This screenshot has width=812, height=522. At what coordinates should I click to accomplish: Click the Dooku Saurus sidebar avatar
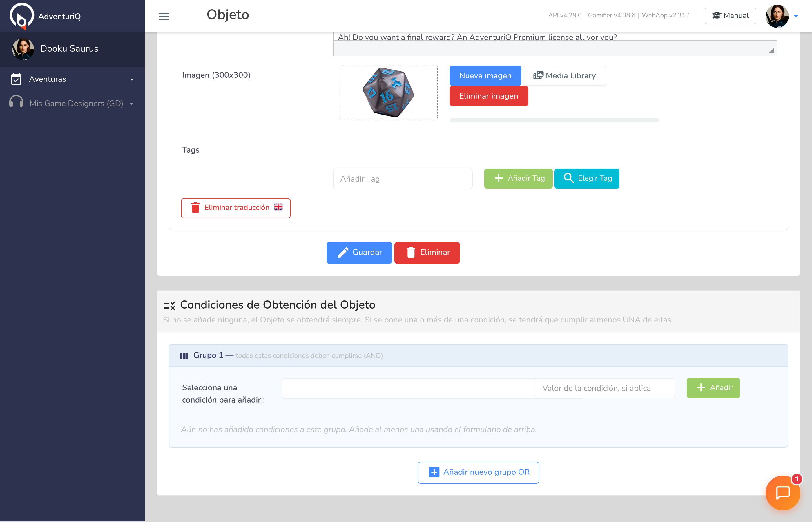(23, 49)
